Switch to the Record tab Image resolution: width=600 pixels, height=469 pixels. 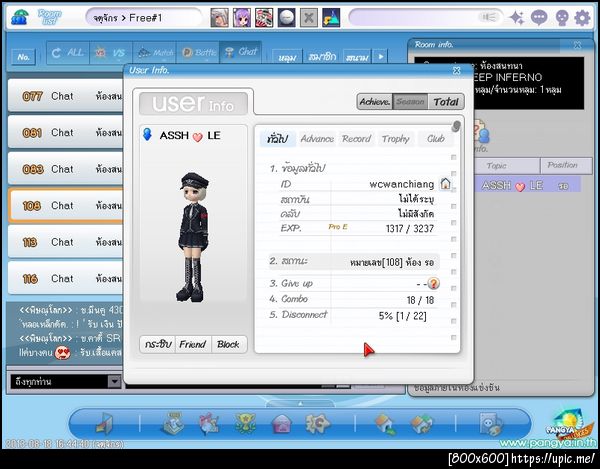point(356,138)
